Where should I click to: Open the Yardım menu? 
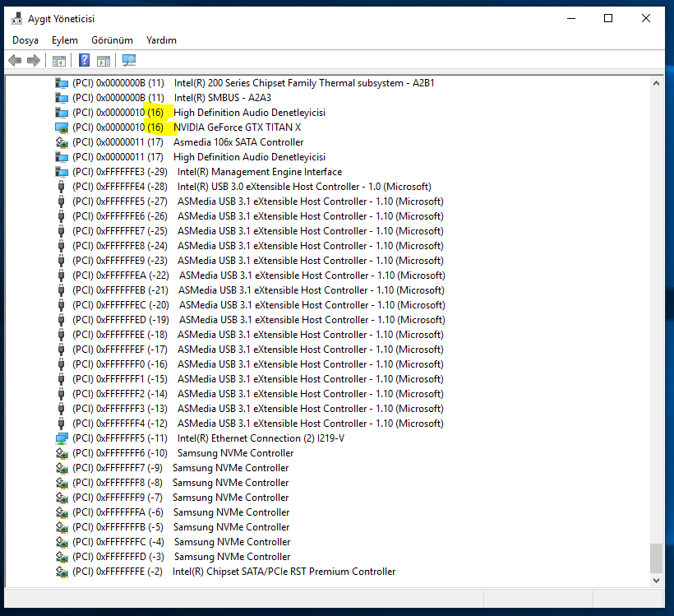(x=161, y=40)
